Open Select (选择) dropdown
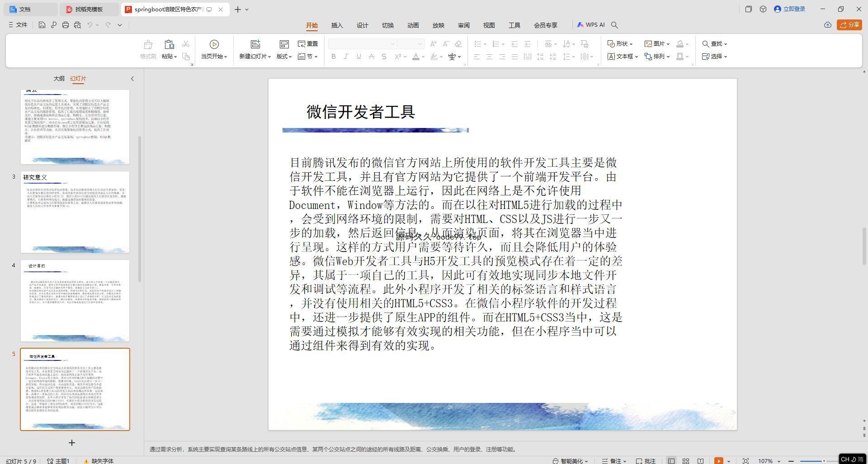Screen dimensions: 868x464 point(714,57)
